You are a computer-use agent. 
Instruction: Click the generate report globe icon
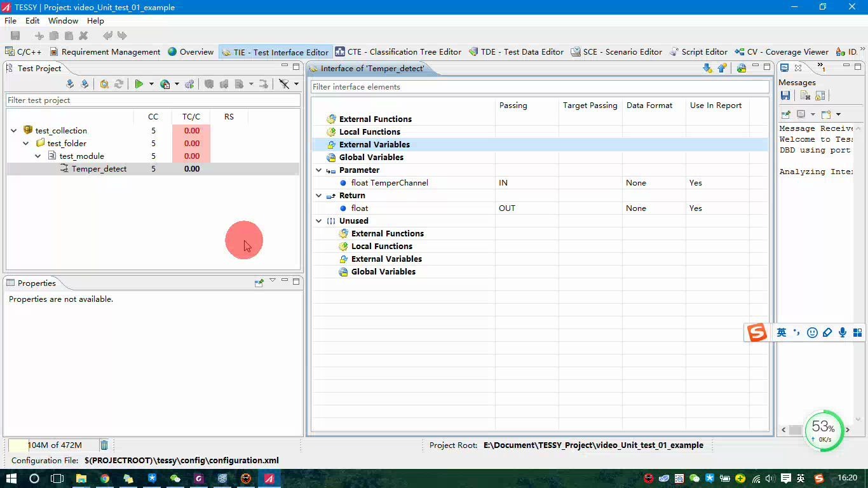(165, 84)
